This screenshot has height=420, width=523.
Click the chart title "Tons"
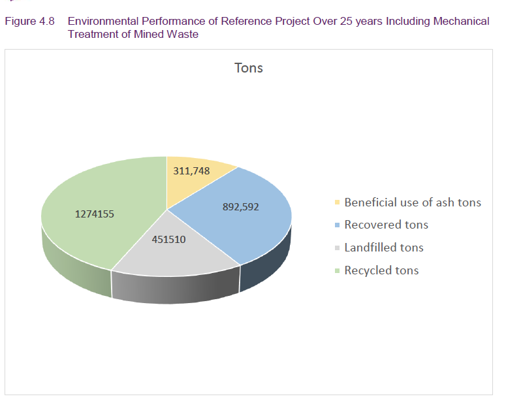tap(248, 68)
